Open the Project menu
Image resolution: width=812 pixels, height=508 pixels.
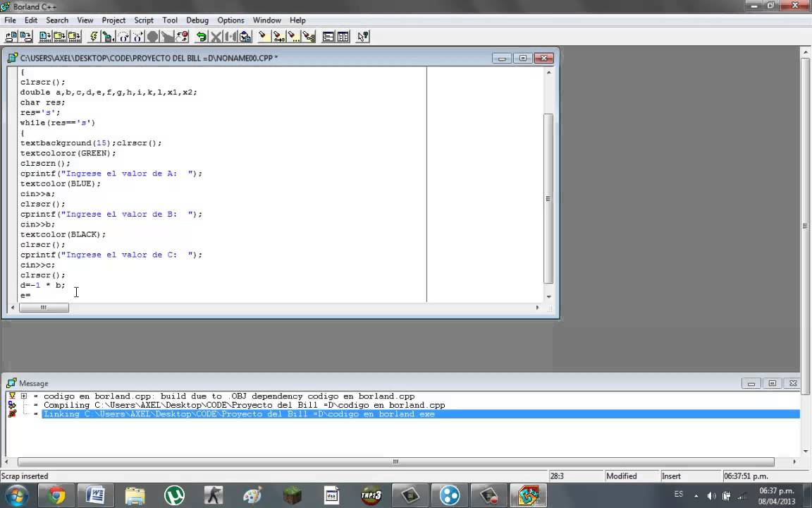pos(113,20)
